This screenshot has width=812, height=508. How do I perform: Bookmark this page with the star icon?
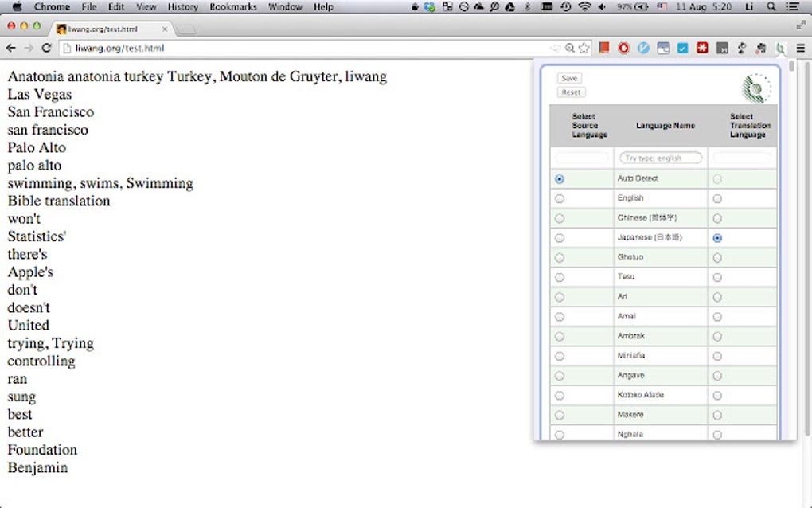[x=584, y=48]
